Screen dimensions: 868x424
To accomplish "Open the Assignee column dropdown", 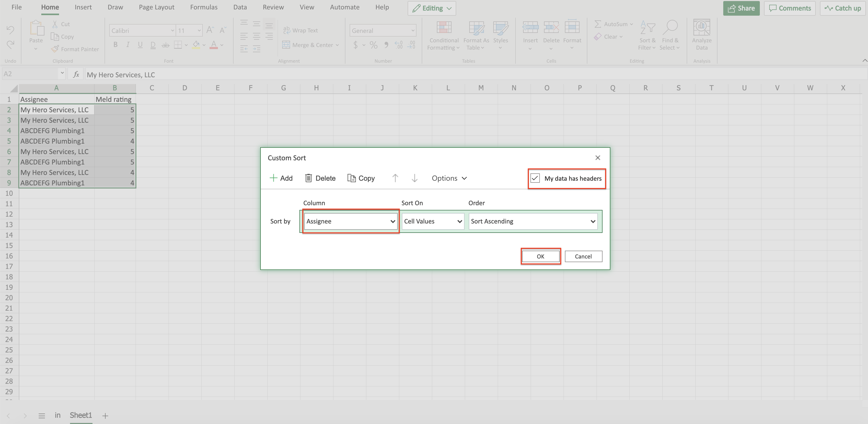I will point(350,221).
